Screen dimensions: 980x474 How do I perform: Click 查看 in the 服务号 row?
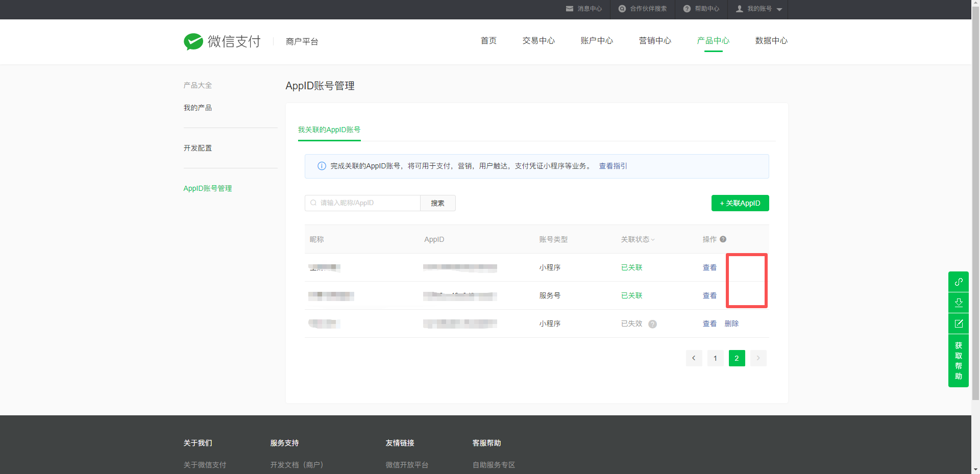tap(709, 295)
